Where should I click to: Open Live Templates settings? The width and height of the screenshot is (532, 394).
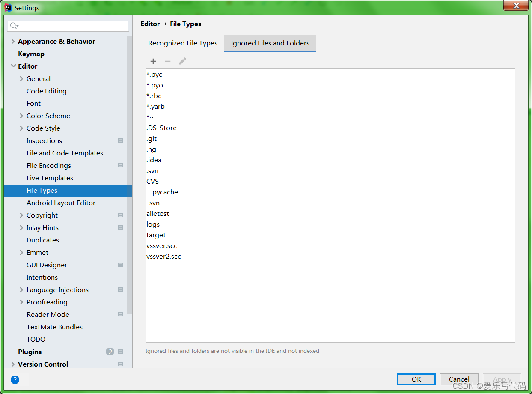50,178
